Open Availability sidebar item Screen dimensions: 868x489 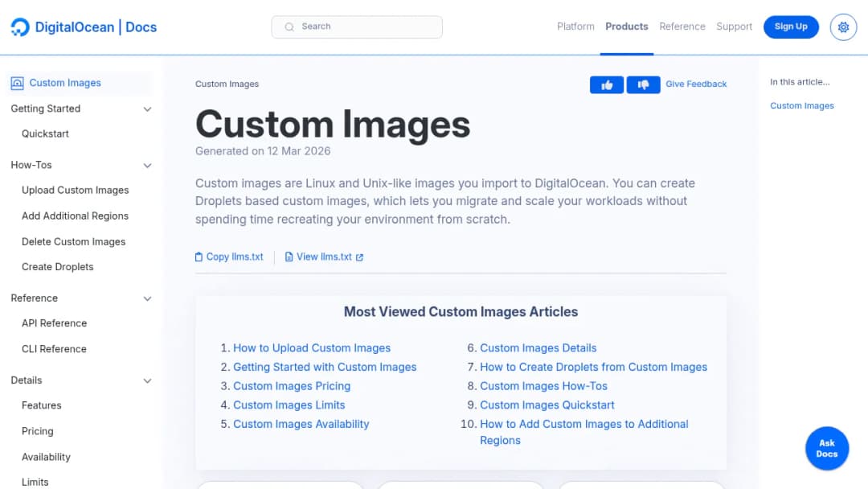coord(46,458)
